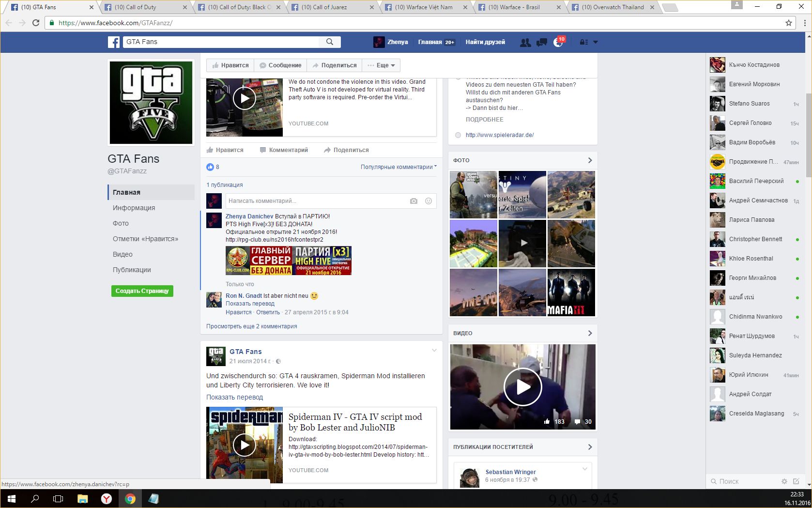The width and height of the screenshot is (812, 508).
Task: Click Комментарий action under post
Action: (x=284, y=150)
